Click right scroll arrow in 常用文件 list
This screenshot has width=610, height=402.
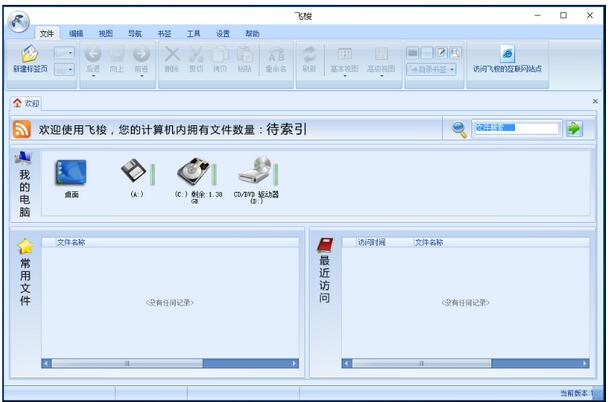tap(294, 363)
